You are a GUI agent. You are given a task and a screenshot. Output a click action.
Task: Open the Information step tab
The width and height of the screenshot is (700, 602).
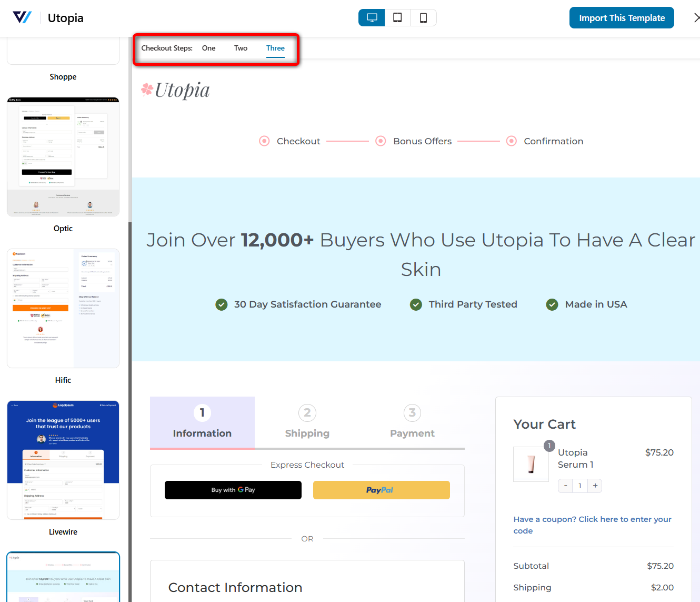pyautogui.click(x=202, y=422)
